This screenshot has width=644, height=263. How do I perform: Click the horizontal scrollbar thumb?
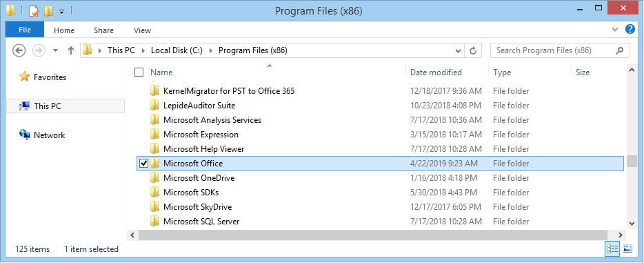(372, 235)
